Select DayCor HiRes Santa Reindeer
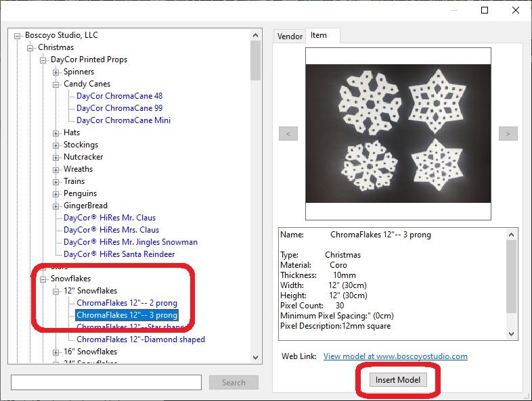Screen dimensions: 532x401 (x=119, y=254)
